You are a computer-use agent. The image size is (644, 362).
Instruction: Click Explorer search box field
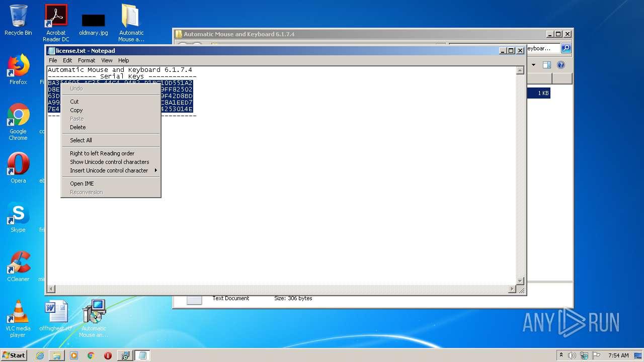[542, 48]
